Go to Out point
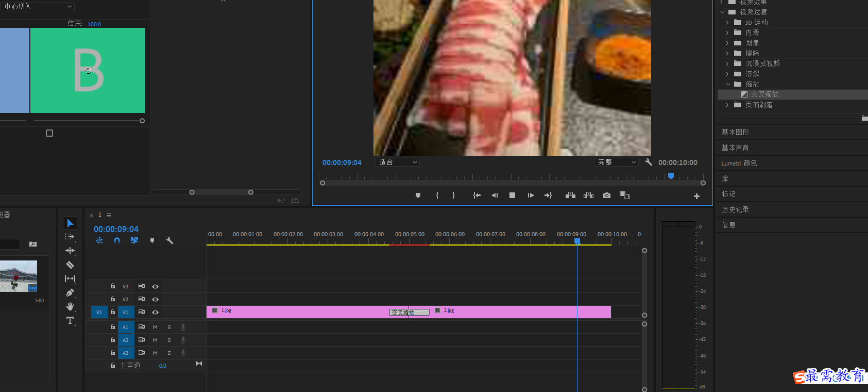The image size is (868, 392). click(x=548, y=195)
